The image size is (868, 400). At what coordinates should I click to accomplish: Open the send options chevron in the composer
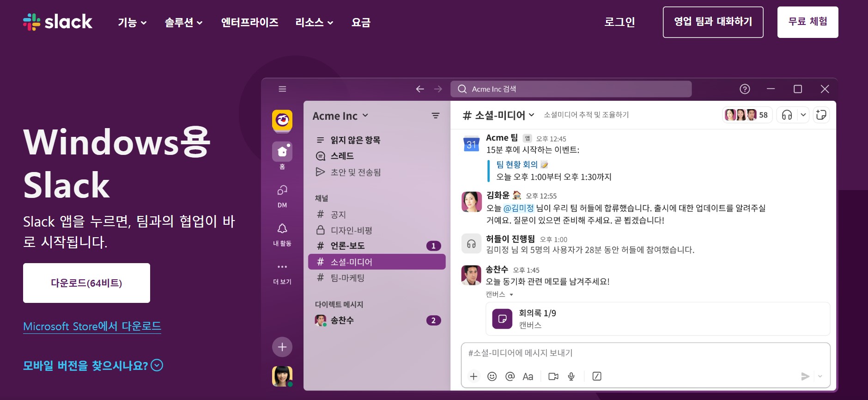tap(820, 376)
